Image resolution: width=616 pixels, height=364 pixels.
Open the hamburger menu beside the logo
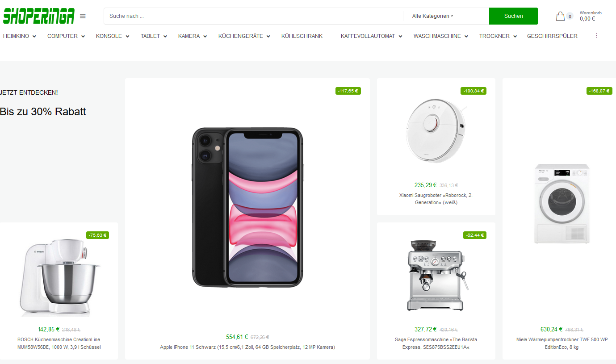point(83,16)
